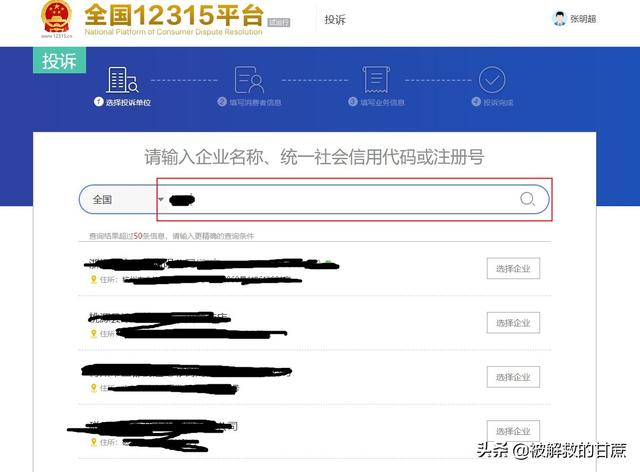Choose the first enterprise 选择企业 button
The image size is (640, 472).
pos(513,269)
